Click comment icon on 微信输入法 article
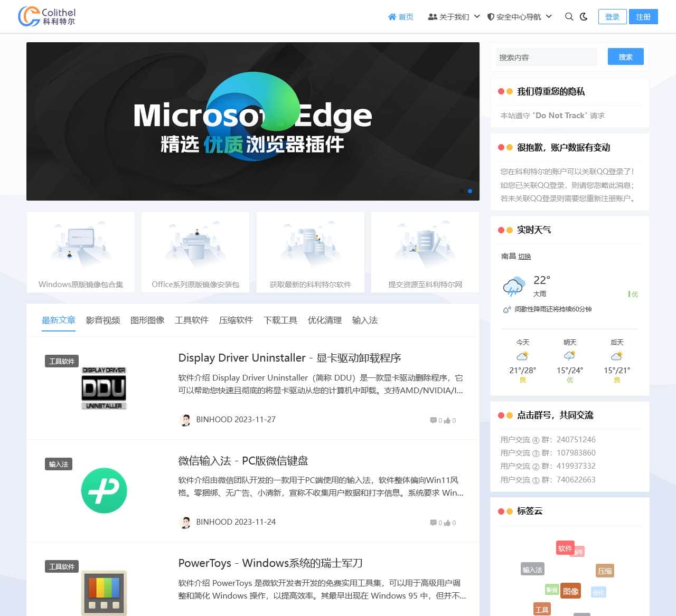The width and height of the screenshot is (676, 616). click(x=433, y=523)
